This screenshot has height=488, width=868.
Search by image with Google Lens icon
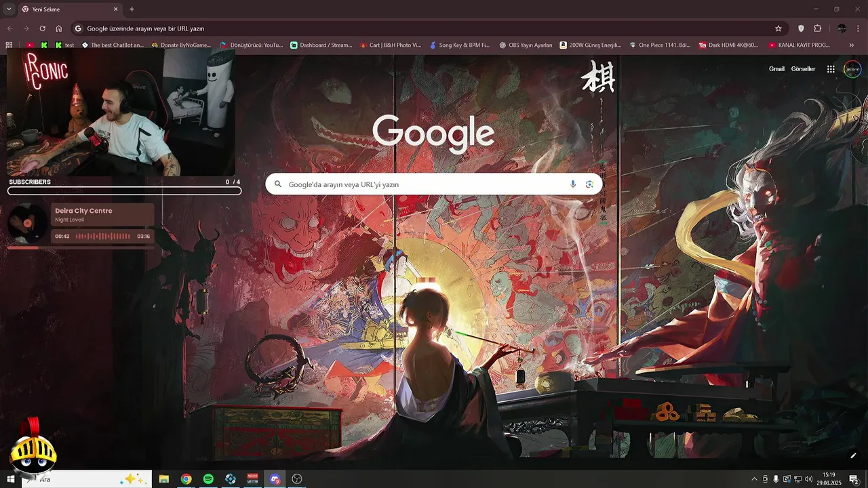tap(589, 184)
